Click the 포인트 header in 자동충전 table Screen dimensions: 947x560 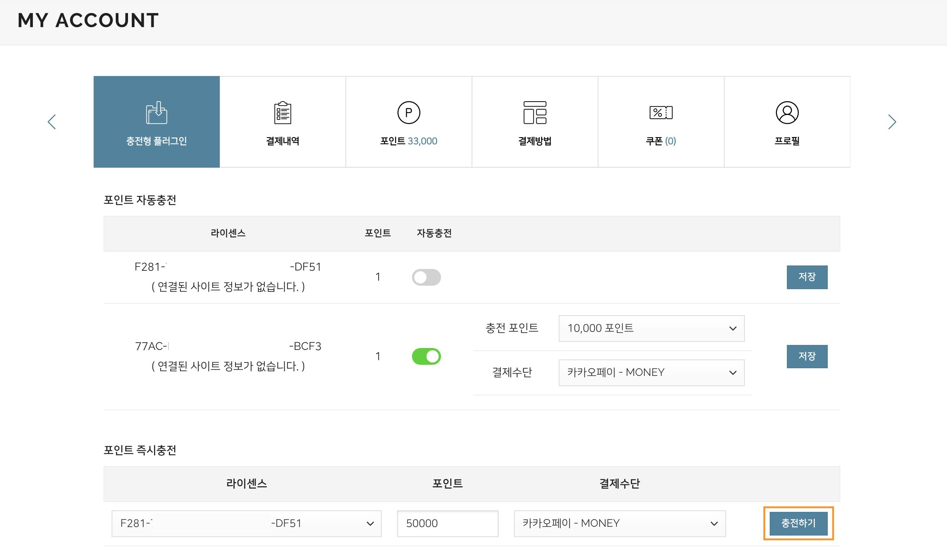tap(378, 233)
